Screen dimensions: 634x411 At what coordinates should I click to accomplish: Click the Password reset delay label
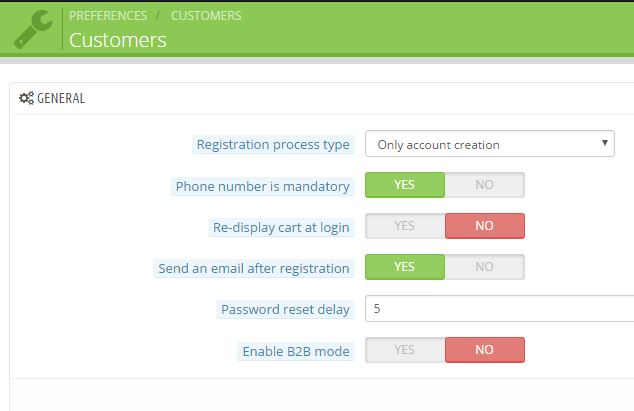click(x=285, y=310)
